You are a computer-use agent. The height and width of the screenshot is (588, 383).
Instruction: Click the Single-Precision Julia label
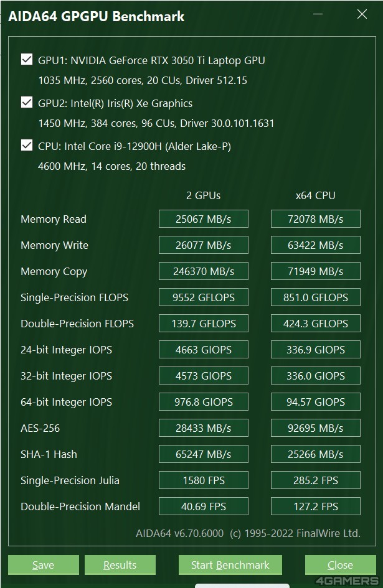(70, 480)
